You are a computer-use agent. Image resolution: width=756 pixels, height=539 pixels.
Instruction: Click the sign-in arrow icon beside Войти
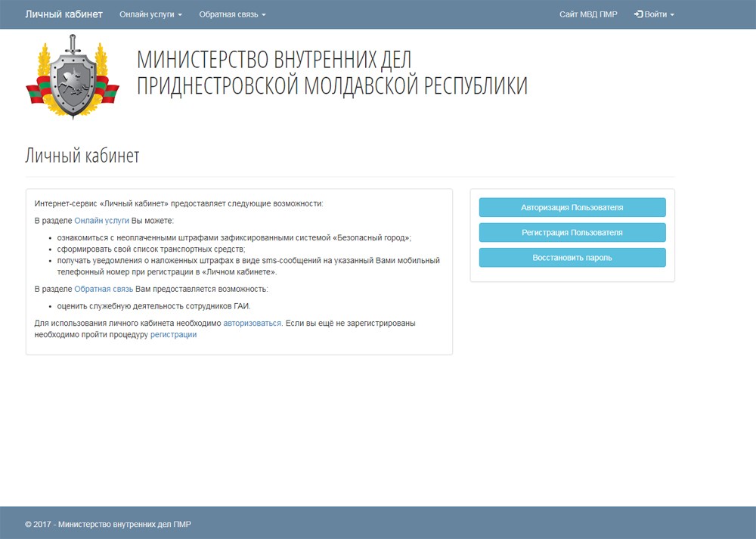638,14
